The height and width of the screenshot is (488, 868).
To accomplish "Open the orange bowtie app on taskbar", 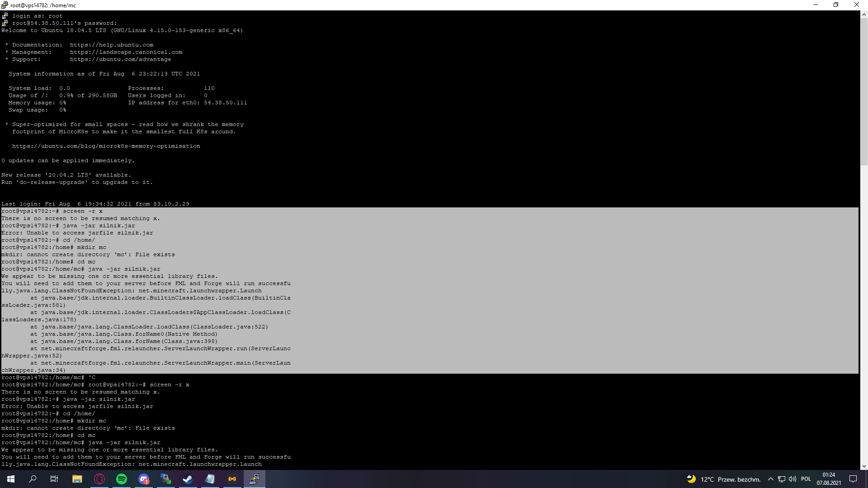I will coord(232,479).
